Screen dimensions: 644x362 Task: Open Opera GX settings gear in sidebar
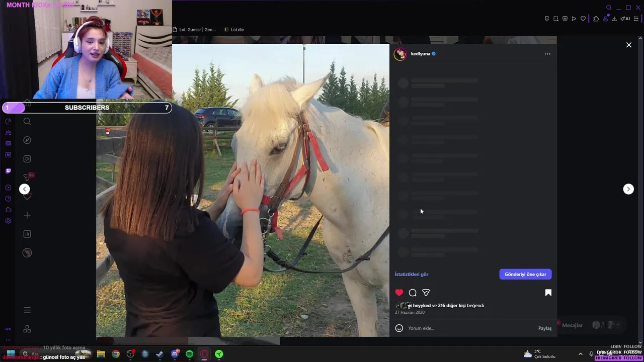[x=8, y=221]
